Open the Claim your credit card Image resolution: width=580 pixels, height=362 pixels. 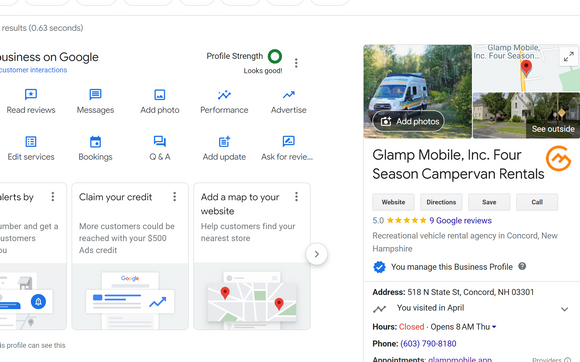[130, 256]
